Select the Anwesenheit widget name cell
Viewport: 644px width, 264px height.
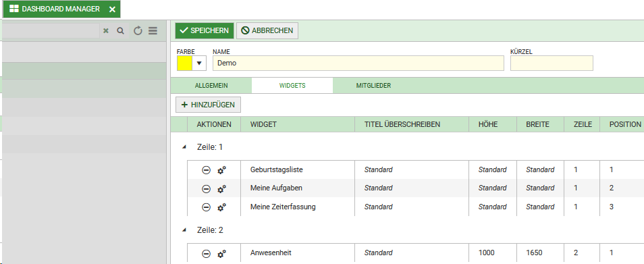point(297,253)
